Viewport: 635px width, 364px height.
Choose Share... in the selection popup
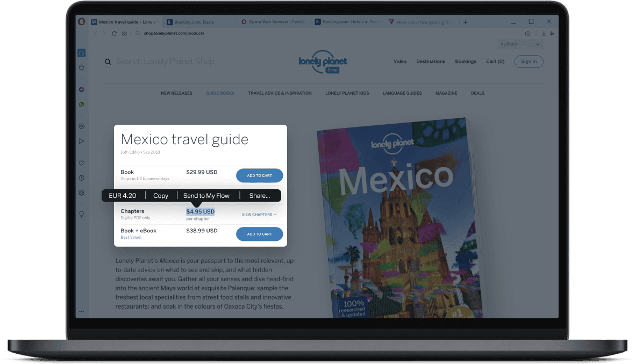[x=260, y=196]
